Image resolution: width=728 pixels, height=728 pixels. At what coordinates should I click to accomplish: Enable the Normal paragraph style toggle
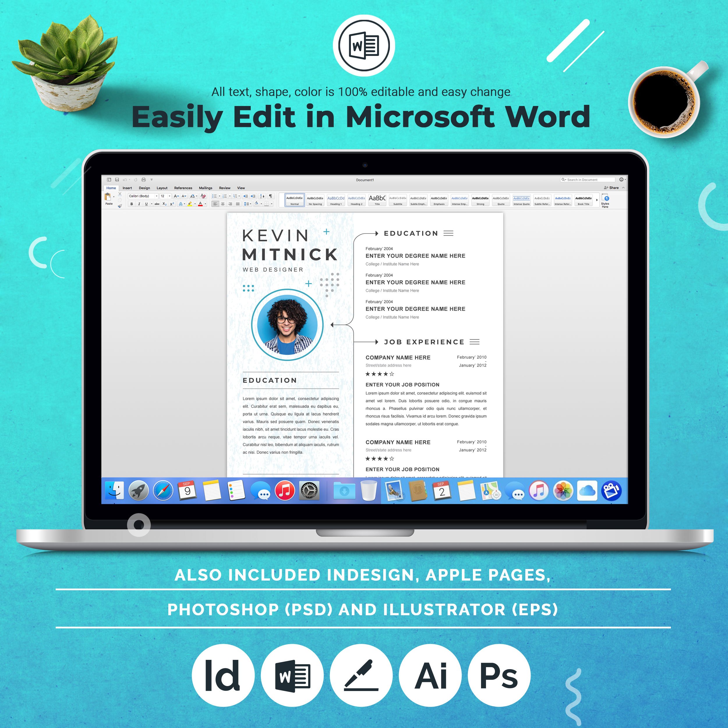(x=295, y=202)
